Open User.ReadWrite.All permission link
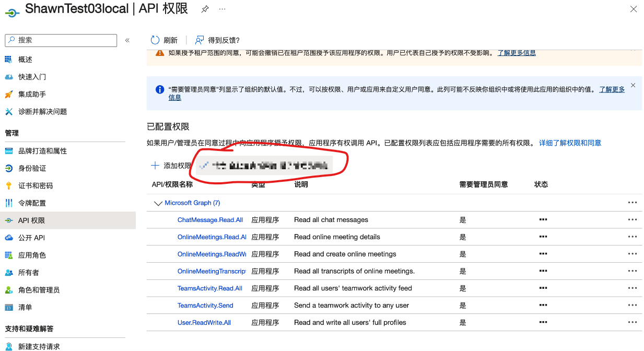This screenshot has width=644, height=351. tap(204, 323)
